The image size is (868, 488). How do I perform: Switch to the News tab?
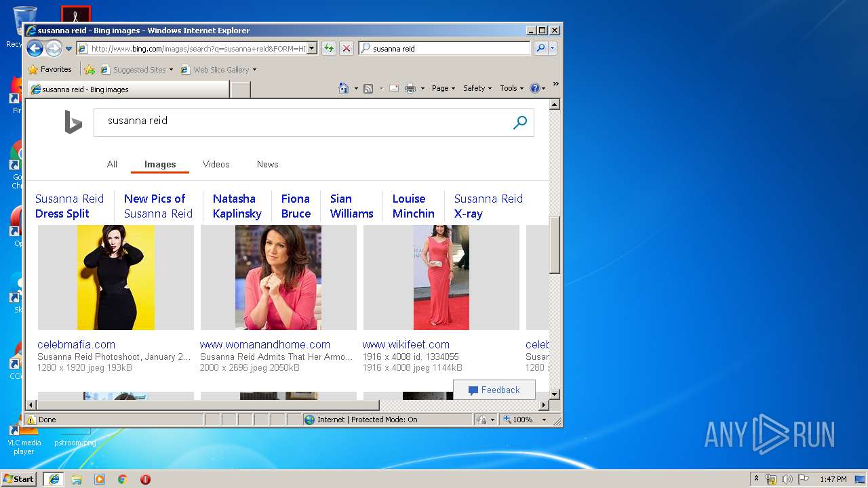coord(267,164)
